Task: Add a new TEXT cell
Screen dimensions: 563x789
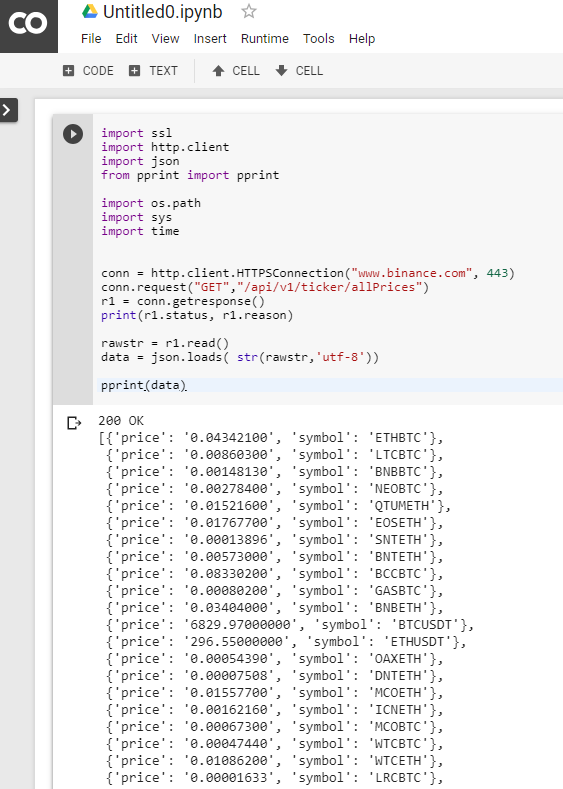Action: 153,71
